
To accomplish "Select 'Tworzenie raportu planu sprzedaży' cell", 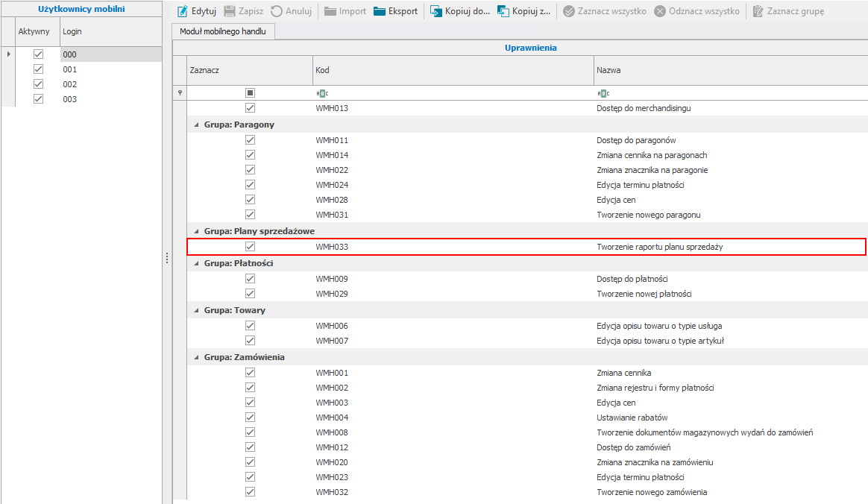I will point(731,247).
